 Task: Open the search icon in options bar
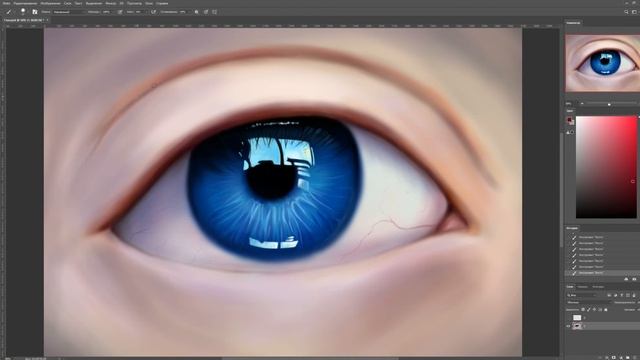(626, 12)
